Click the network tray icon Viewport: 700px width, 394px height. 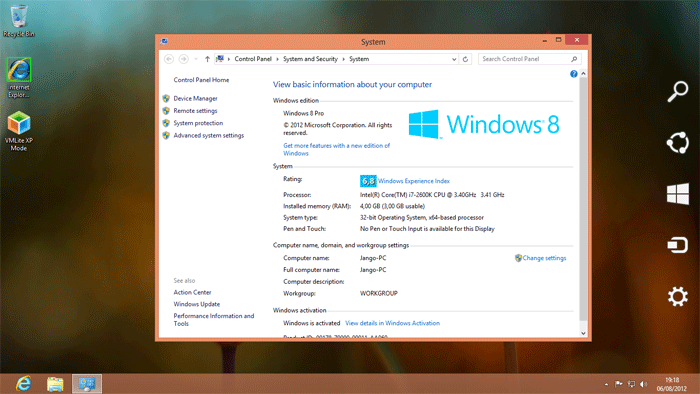click(x=631, y=384)
